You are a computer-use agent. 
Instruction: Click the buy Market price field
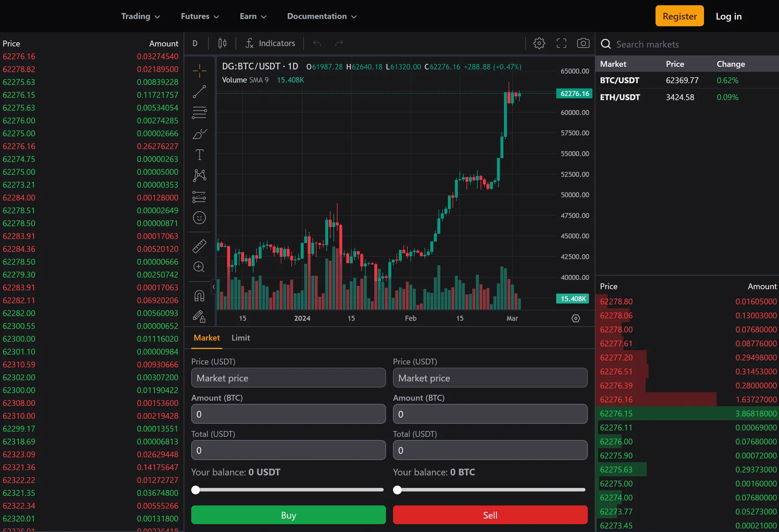point(288,378)
